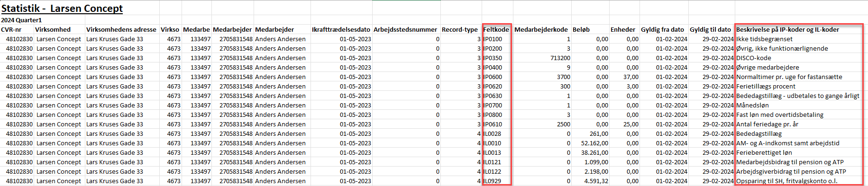
Task: Click the Enheder column header
Action: 623,29
